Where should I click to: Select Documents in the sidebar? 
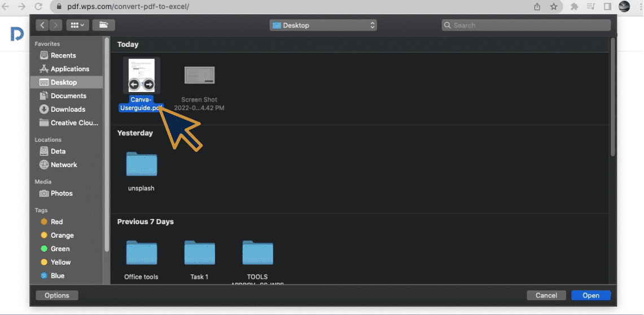click(68, 96)
